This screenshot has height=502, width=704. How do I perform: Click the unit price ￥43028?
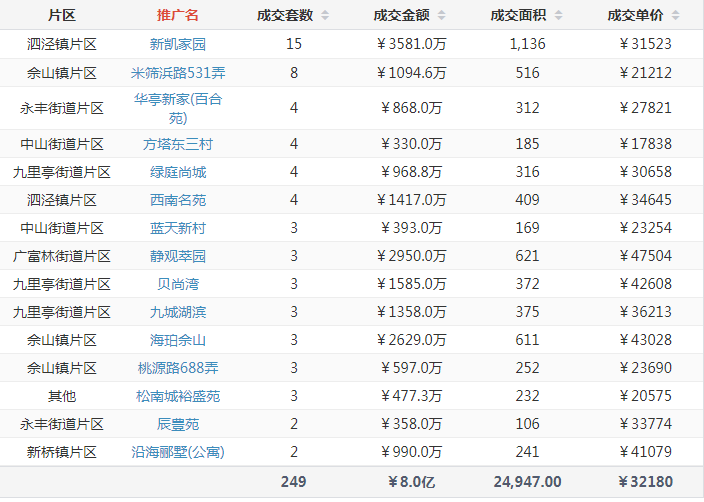click(x=645, y=340)
